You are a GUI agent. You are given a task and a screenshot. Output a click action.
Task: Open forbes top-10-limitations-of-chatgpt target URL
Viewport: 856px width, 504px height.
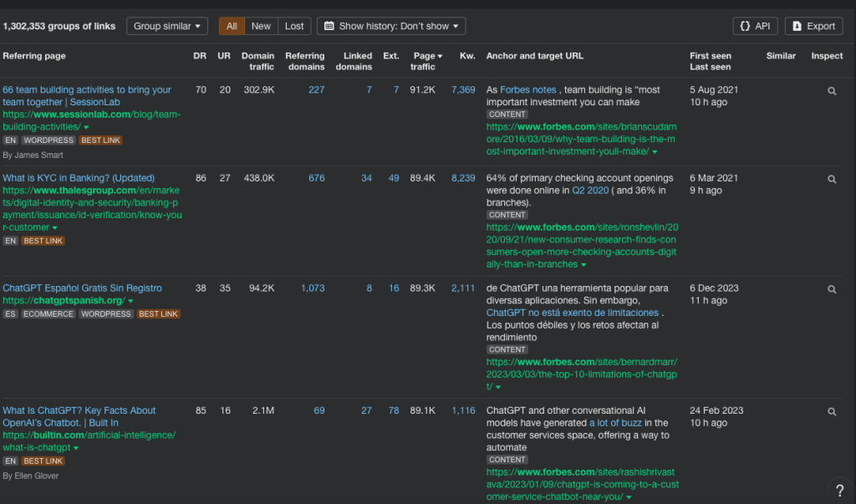click(x=582, y=374)
